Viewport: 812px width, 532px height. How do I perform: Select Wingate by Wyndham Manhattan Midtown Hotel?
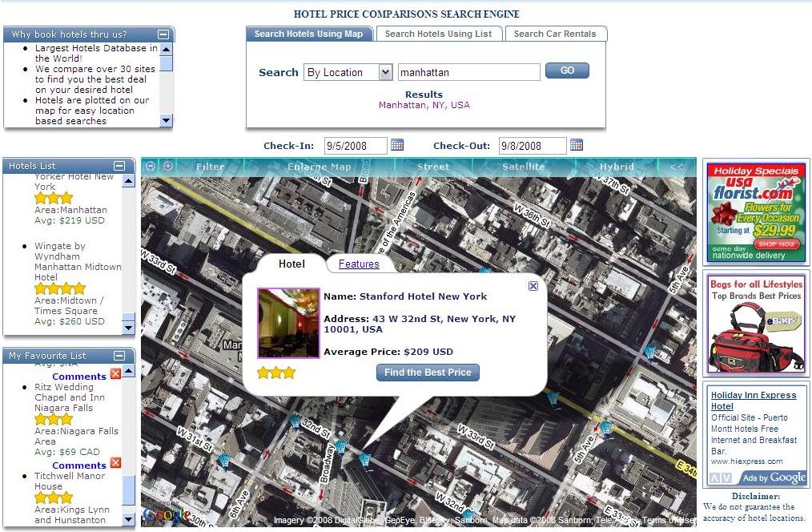[78, 262]
